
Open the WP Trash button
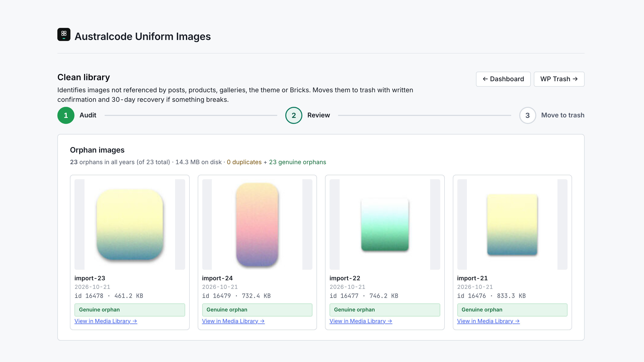[559, 79]
